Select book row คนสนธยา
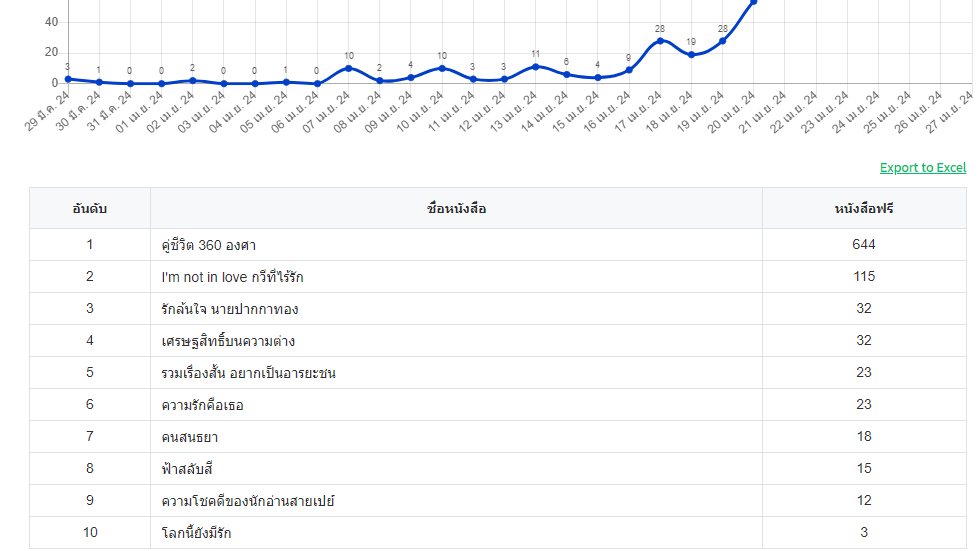Viewport: 979px width, 551px height. pyautogui.click(x=498, y=436)
